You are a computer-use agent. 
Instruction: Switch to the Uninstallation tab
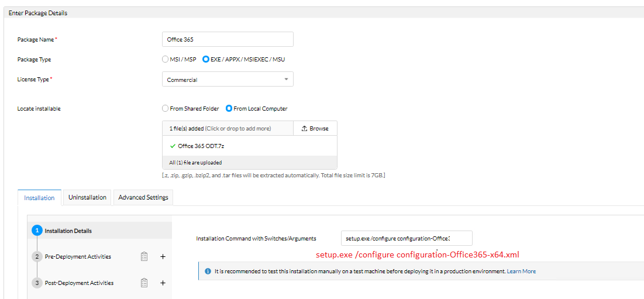coord(88,198)
